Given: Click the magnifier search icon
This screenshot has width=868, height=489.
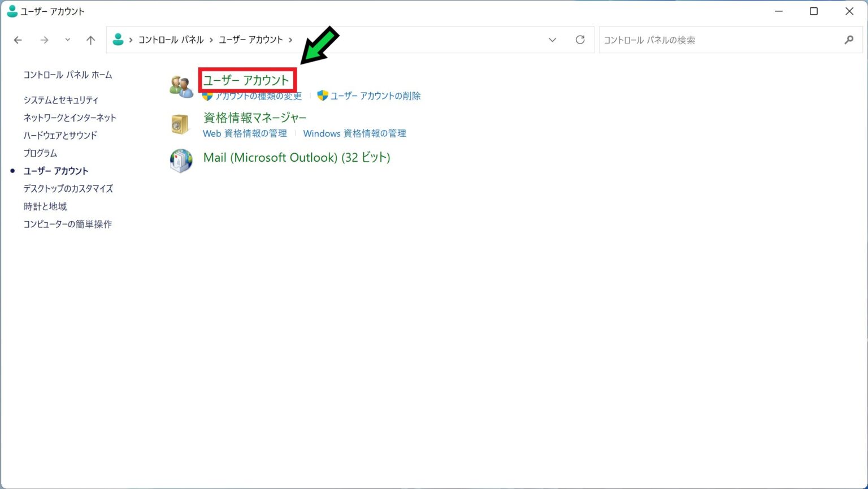Looking at the screenshot, I should point(849,40).
